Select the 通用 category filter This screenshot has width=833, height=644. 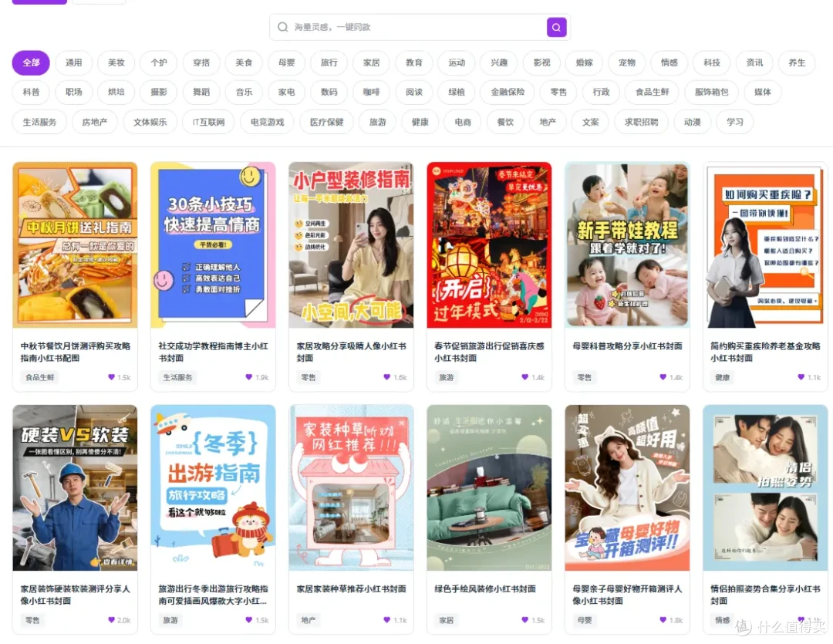tap(74, 62)
